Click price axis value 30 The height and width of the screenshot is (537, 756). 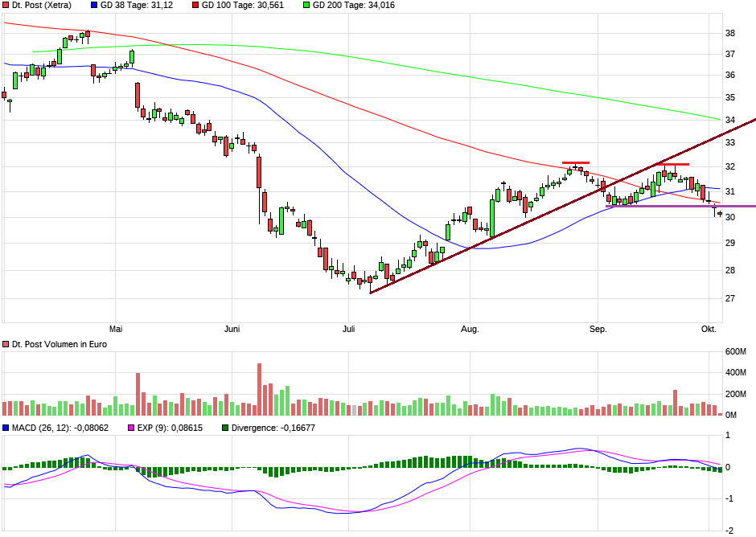pos(730,217)
